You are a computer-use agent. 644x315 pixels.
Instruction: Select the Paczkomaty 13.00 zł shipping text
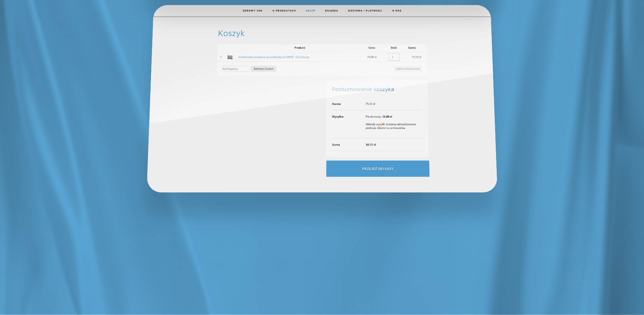tap(379, 117)
